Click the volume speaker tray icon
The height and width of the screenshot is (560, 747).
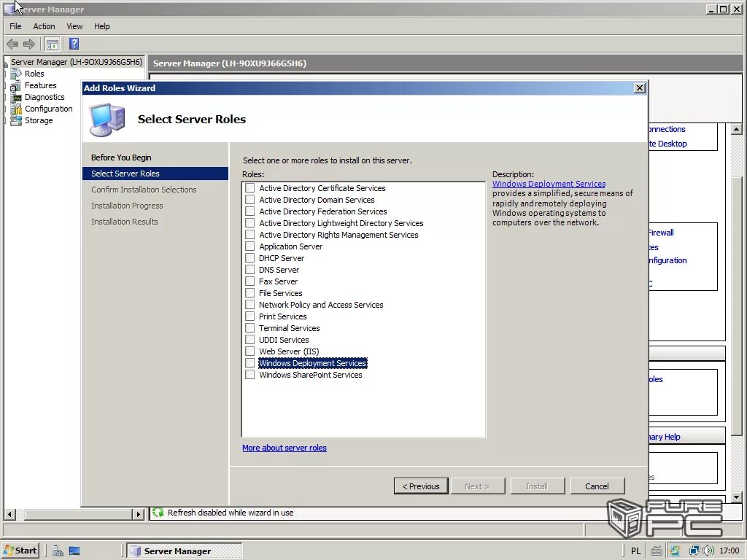coord(708,551)
